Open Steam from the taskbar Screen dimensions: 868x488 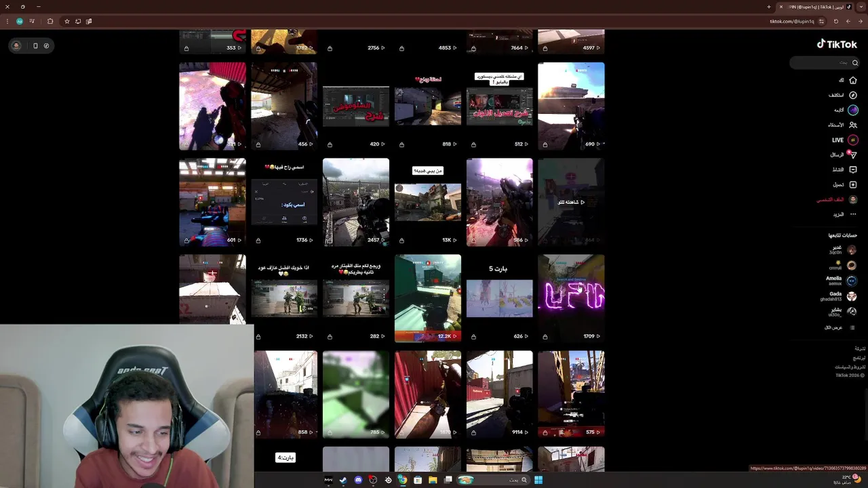click(x=343, y=480)
